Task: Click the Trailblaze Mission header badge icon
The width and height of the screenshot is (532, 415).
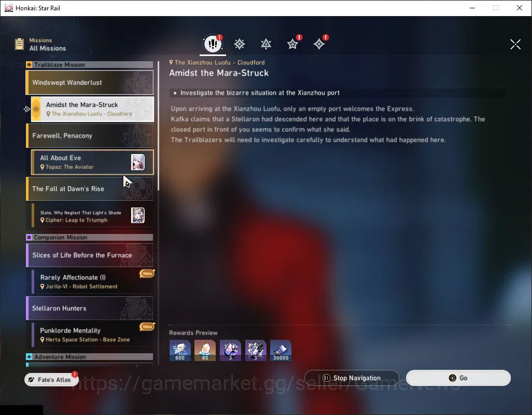Action: [x=29, y=64]
